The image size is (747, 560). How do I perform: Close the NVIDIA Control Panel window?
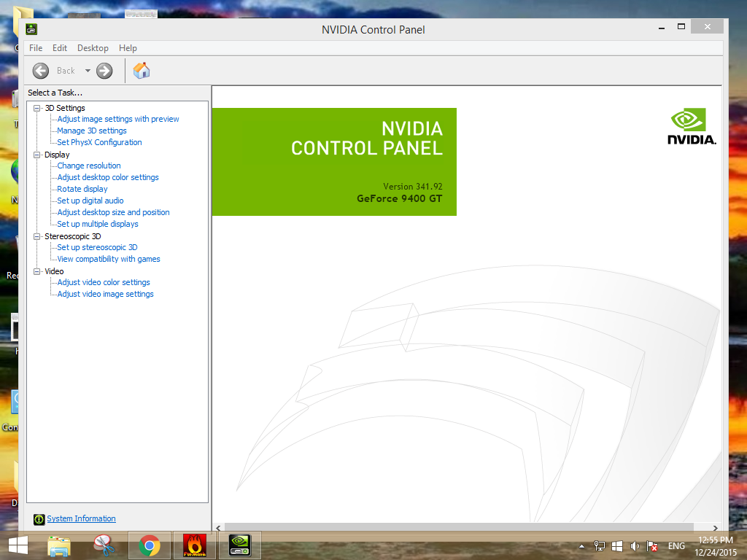pos(708,27)
